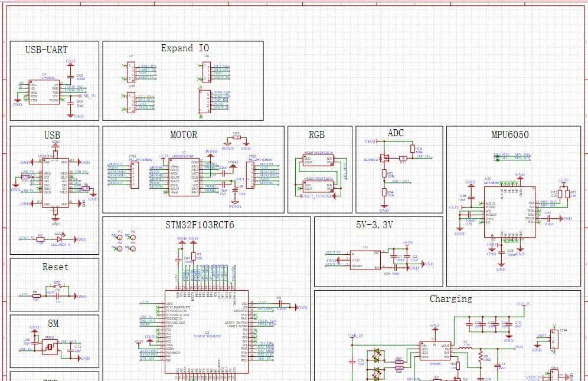
Task: Select the 5V-3.3V regulator U3 symbol
Action: click(x=365, y=260)
